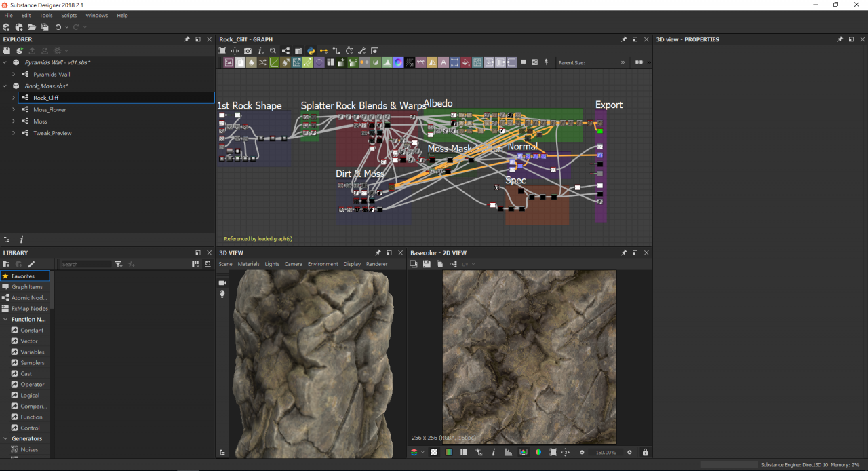Image resolution: width=868 pixels, height=471 pixels.
Task: Collapse the Rock_Moss.sbs package in Explorer
Action: click(5, 86)
